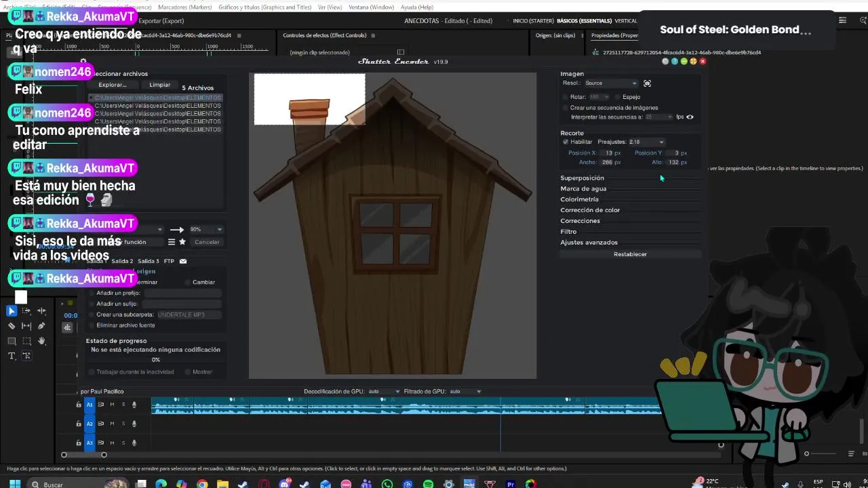Check Crear una secuencia de imágenes
This screenshot has width=868, height=488.
pos(566,108)
